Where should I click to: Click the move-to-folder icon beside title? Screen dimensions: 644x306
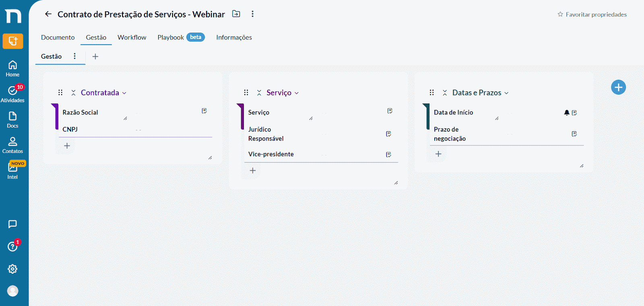[x=236, y=14]
